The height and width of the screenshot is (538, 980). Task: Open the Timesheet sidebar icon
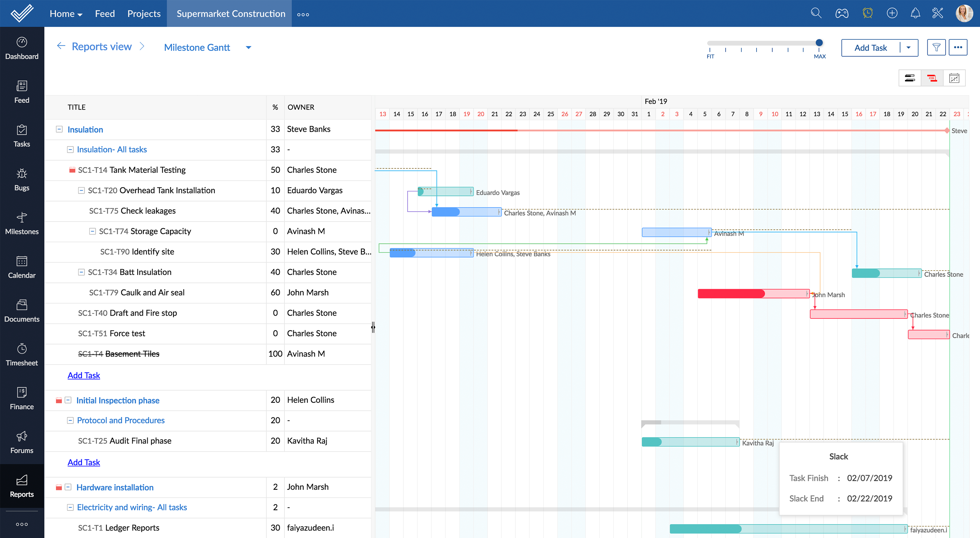click(x=22, y=354)
